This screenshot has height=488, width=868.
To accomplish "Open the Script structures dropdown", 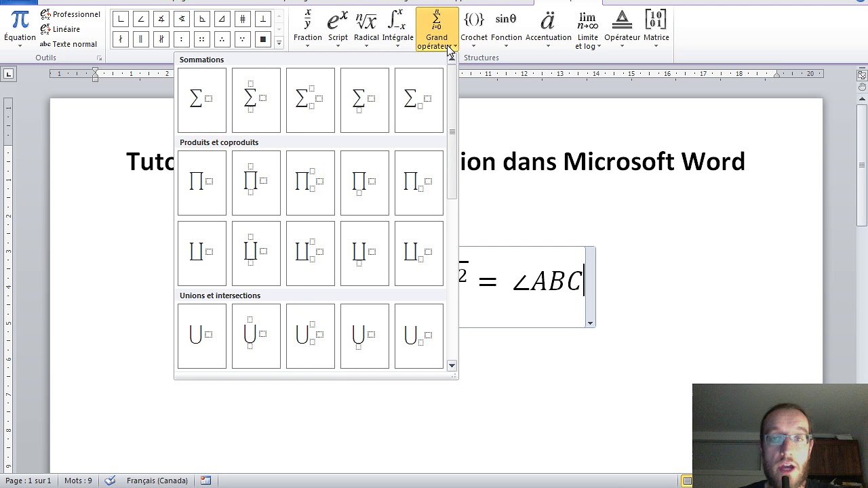I will click(x=338, y=30).
